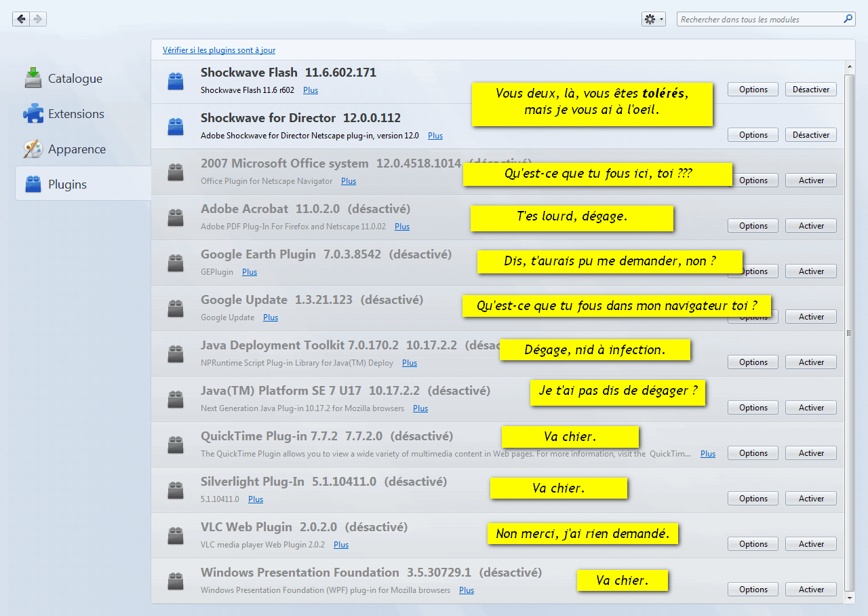Image resolution: width=868 pixels, height=616 pixels.
Task: Open 'Plus' link for Java(TM) Platform SE 7
Action: coord(420,408)
